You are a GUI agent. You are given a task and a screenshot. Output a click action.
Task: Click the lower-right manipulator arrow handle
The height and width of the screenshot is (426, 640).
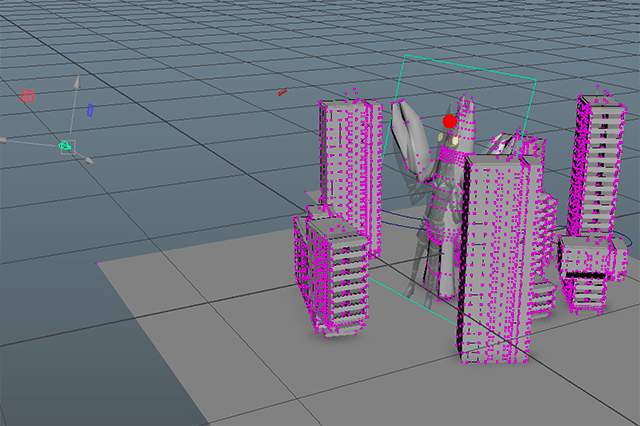tap(90, 160)
